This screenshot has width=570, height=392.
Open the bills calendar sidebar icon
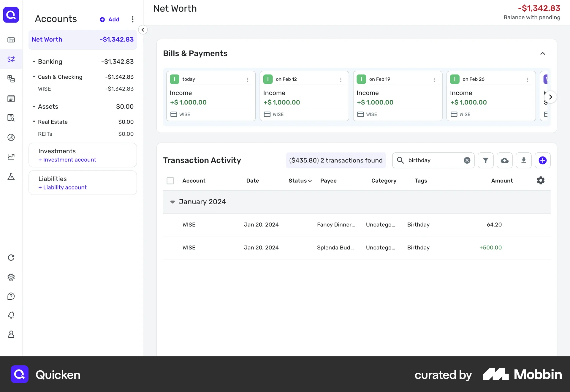point(11,98)
